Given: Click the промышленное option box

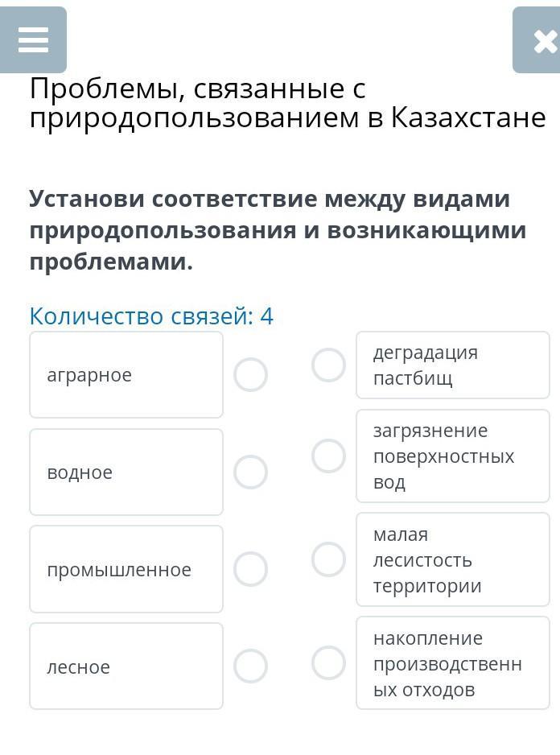Looking at the screenshot, I should point(126,570).
